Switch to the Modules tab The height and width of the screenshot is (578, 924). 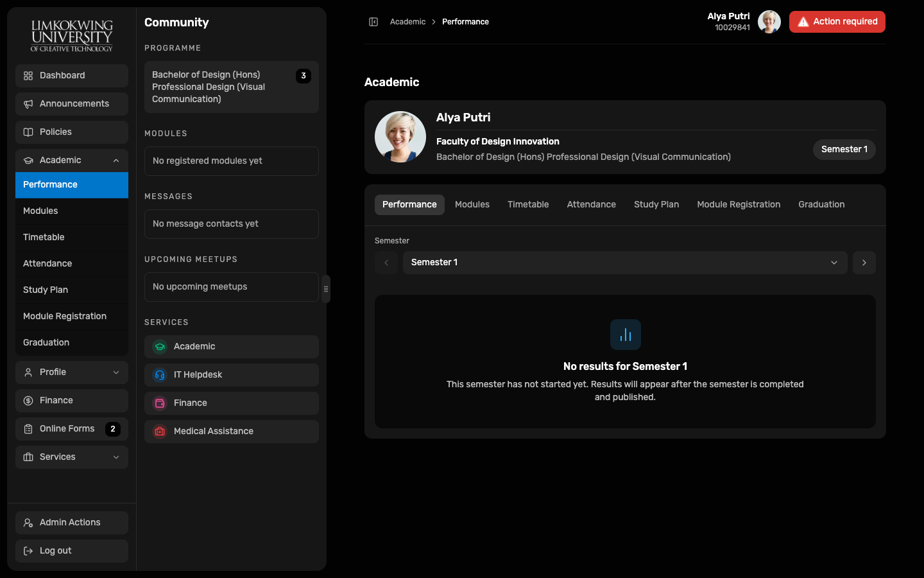coord(472,205)
